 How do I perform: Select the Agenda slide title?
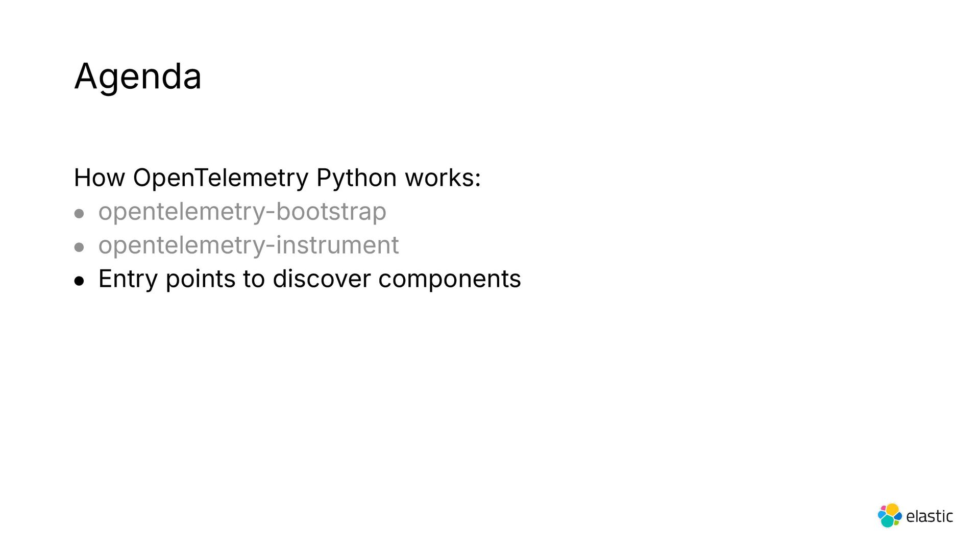point(138,78)
